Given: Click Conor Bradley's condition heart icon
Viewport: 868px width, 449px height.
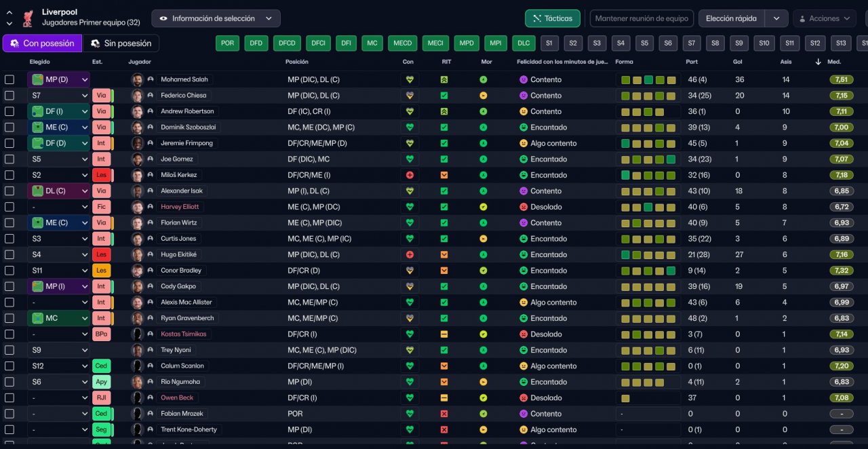Looking at the screenshot, I should [x=410, y=271].
